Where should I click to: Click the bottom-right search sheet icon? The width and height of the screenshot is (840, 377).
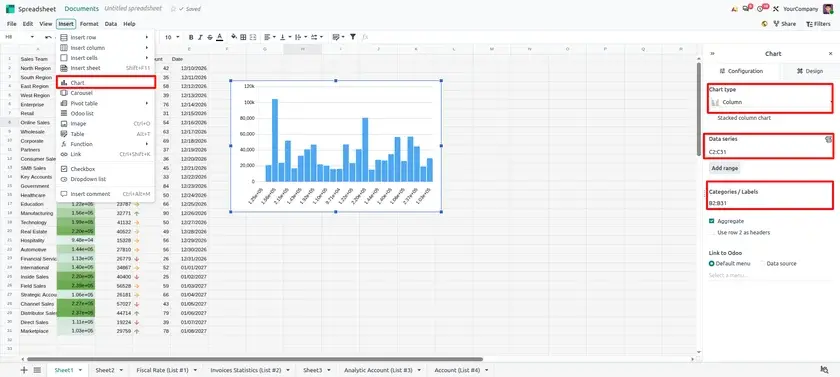coord(825,370)
